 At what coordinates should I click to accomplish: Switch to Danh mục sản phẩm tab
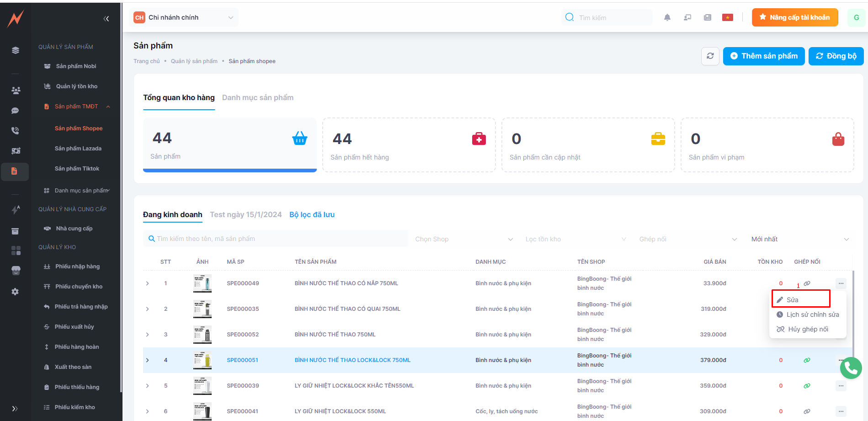tap(258, 98)
